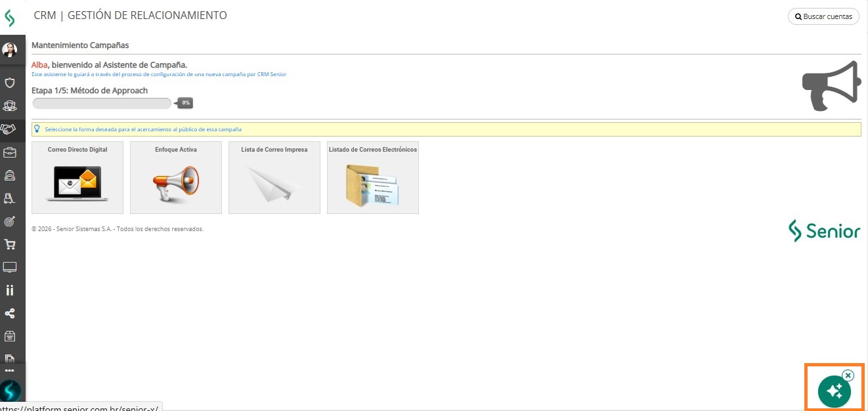Click the 'Alba' user name text
The image size is (868, 411).
click(39, 65)
